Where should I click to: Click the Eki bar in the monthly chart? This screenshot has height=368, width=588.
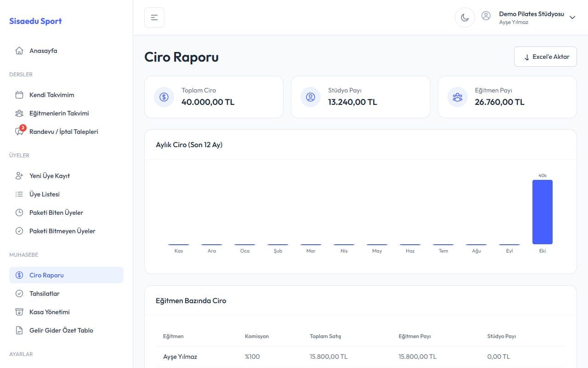pos(543,212)
